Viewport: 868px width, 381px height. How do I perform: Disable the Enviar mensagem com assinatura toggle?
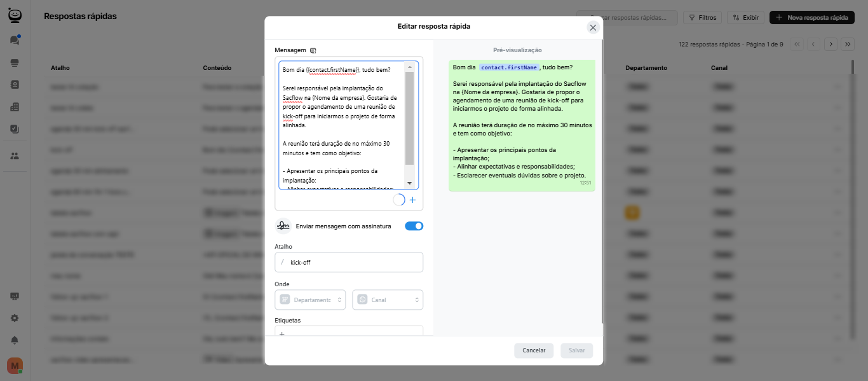[414, 226]
